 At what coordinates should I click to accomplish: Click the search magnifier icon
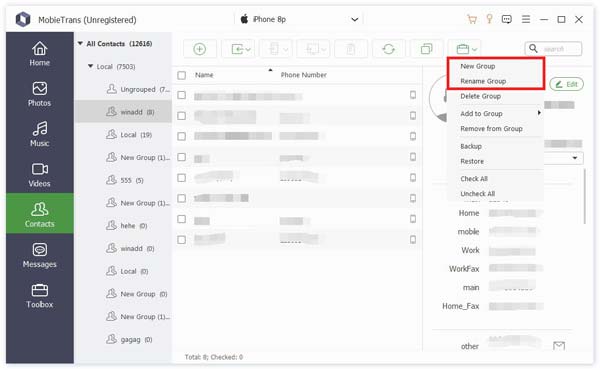(533, 49)
